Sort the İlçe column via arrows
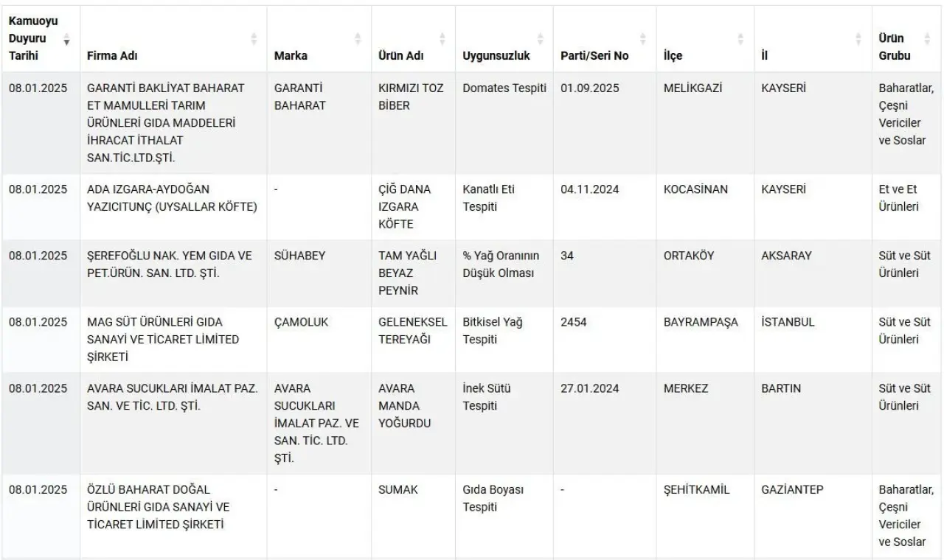 pos(740,38)
